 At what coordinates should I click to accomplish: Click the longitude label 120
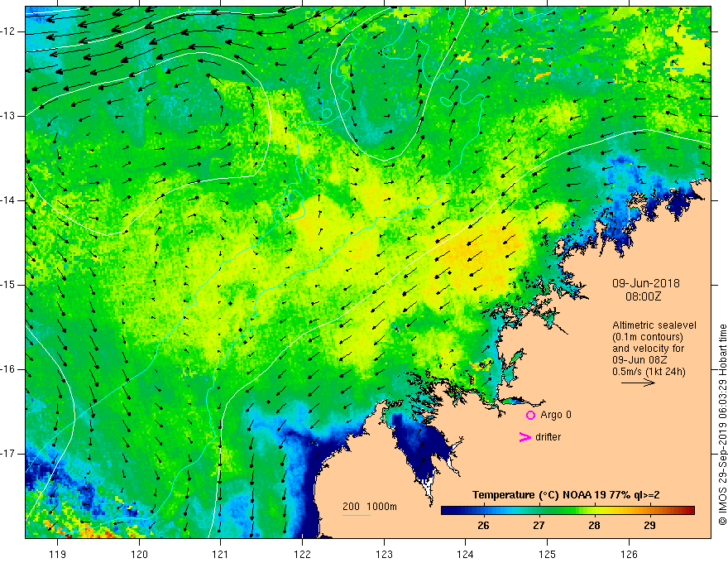pos(139,554)
